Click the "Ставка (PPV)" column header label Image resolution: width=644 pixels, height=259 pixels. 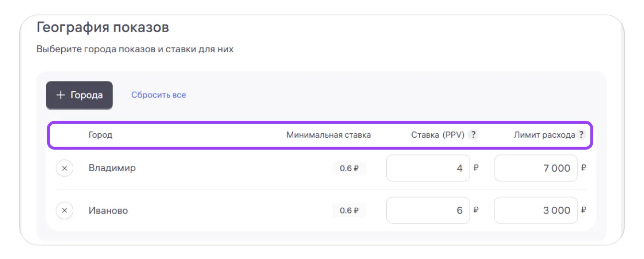point(437,135)
